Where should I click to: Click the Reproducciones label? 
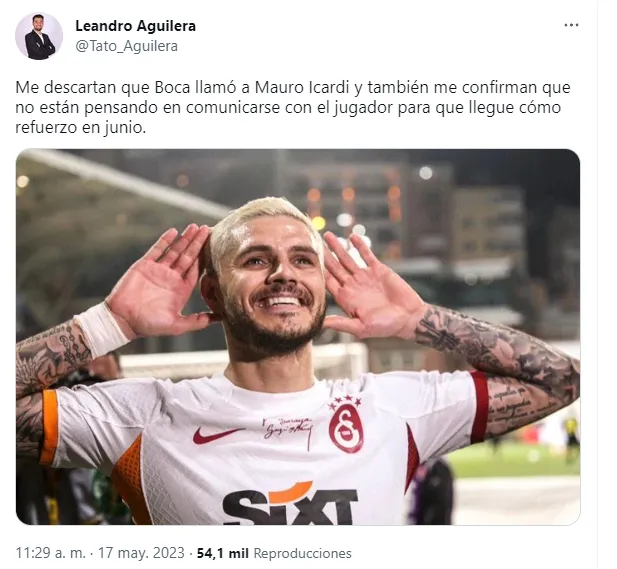(x=302, y=553)
